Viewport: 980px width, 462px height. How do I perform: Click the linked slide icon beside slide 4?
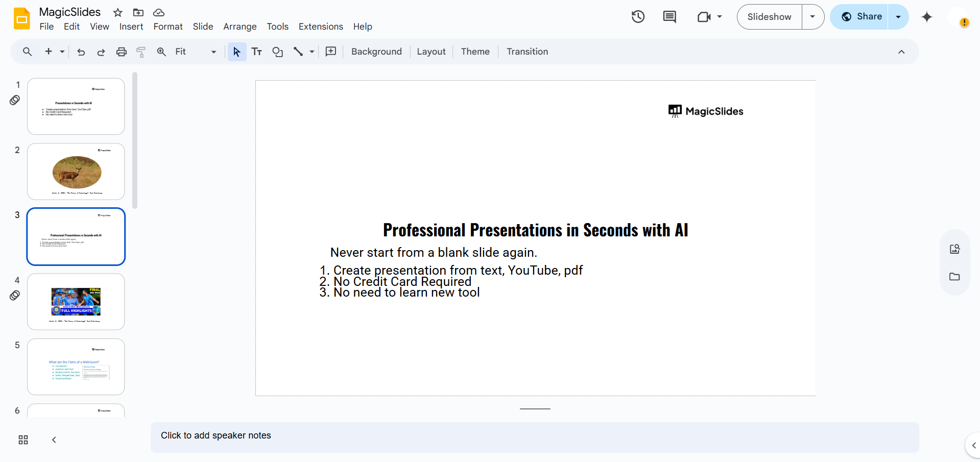tap(15, 296)
